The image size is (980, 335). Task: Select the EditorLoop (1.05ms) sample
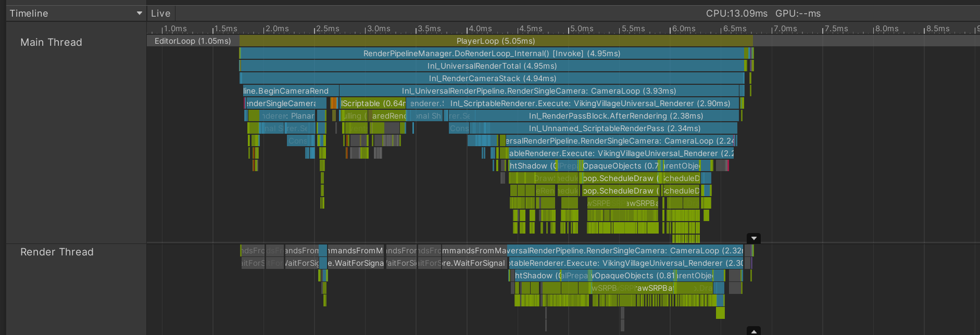[193, 41]
